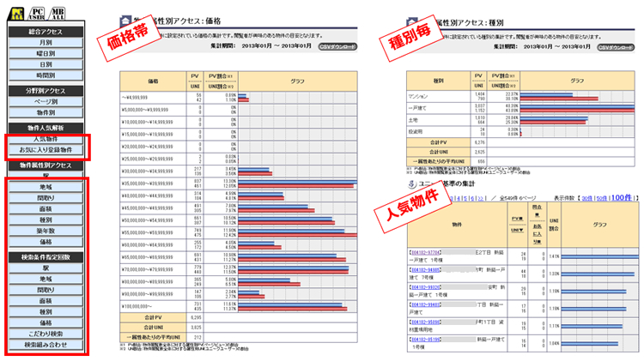Sort popular properties by UNI
644x361 pixels.
click(517, 231)
